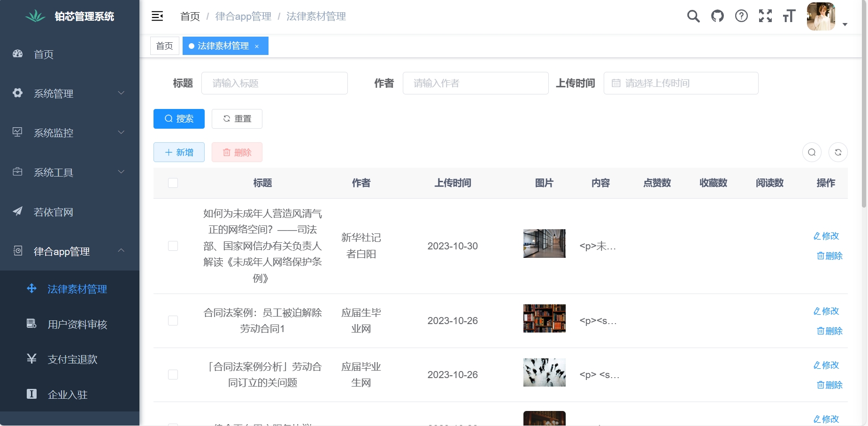
Task: Click the gear icon beside 系统管理
Action: [x=18, y=93]
